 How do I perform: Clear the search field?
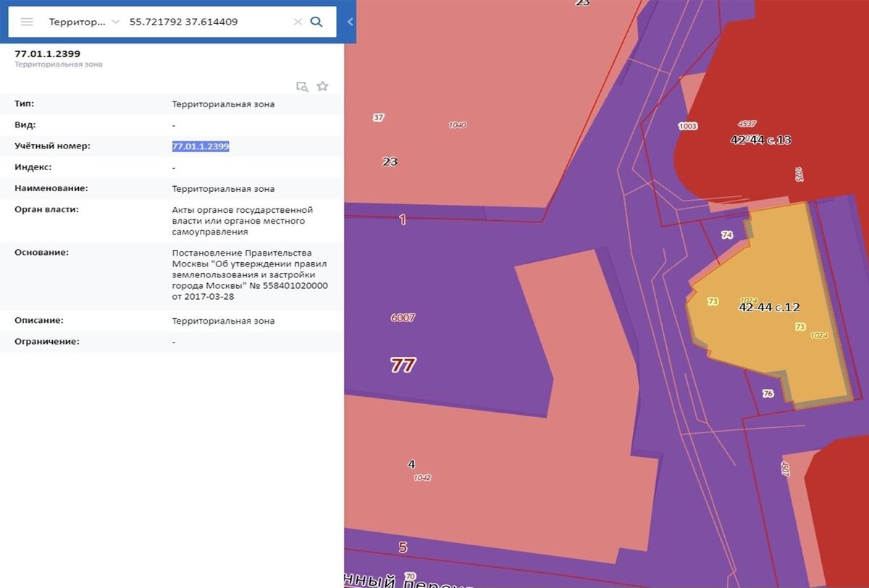tap(298, 22)
